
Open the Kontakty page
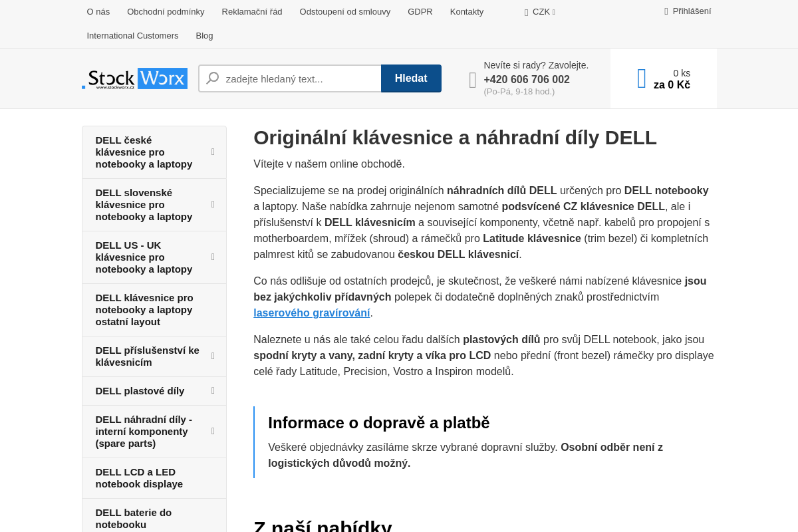[467, 12]
